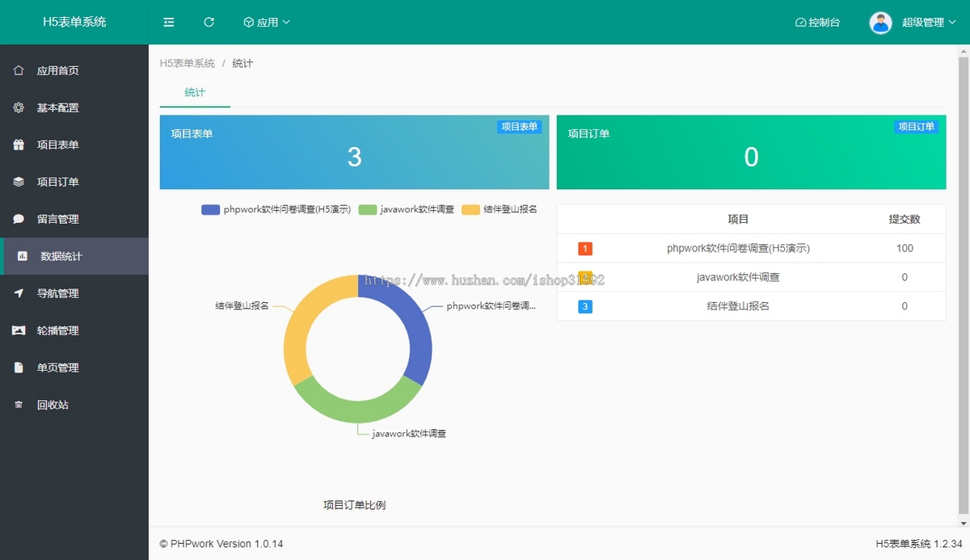Click H5表单系统 breadcrumb link
Image resolution: width=970 pixels, height=560 pixels.
click(188, 63)
